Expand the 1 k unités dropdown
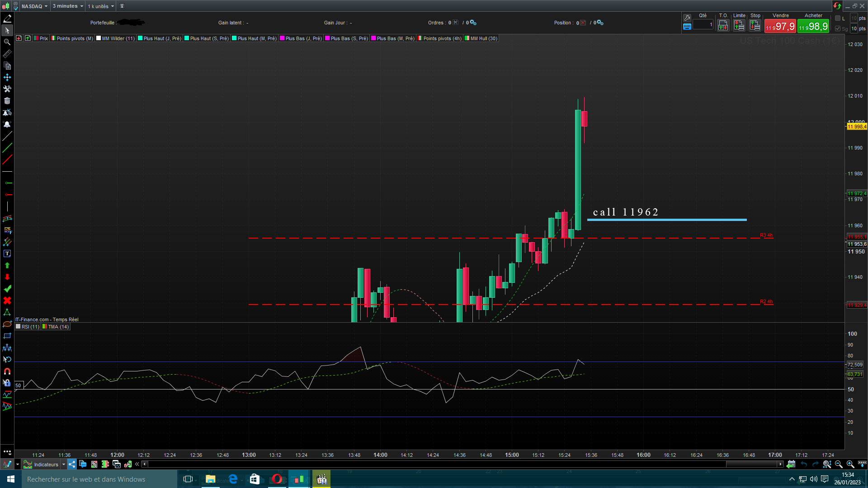The image size is (868, 488). coord(101,6)
